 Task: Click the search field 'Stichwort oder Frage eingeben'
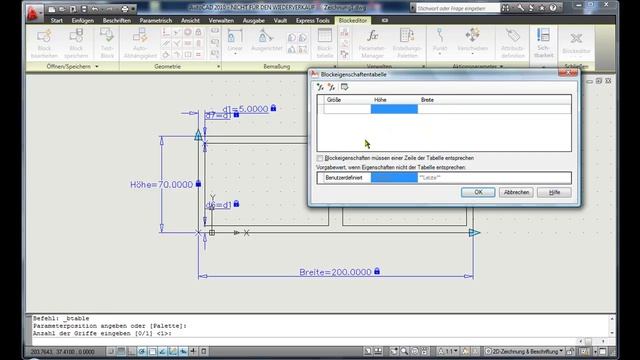458,8
